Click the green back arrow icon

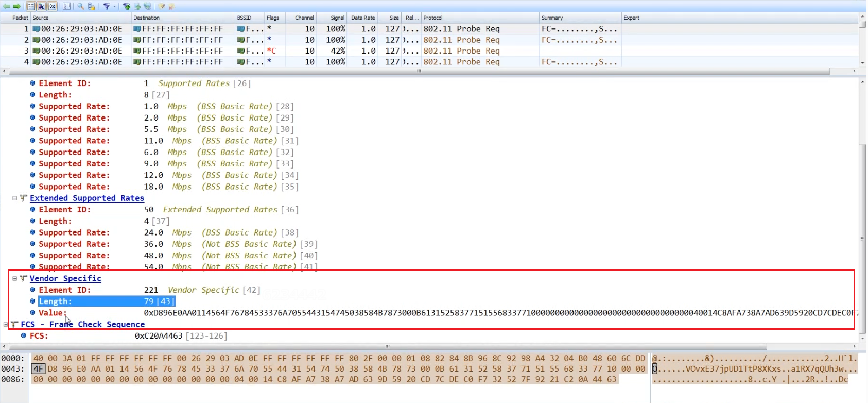coord(7,6)
